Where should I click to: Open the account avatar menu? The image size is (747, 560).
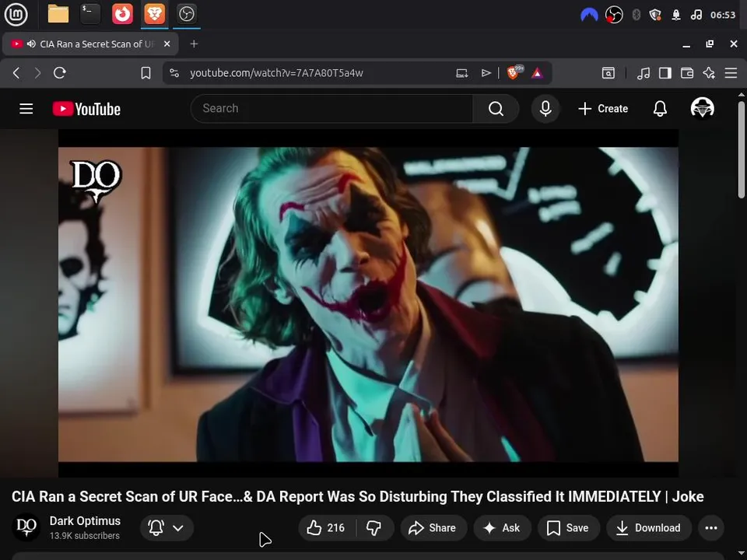[702, 107]
